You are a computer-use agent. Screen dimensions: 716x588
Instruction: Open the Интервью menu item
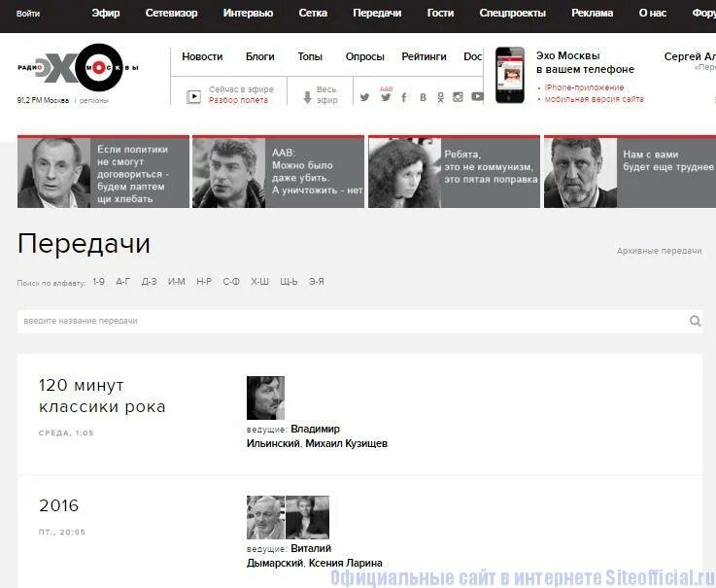248,14
